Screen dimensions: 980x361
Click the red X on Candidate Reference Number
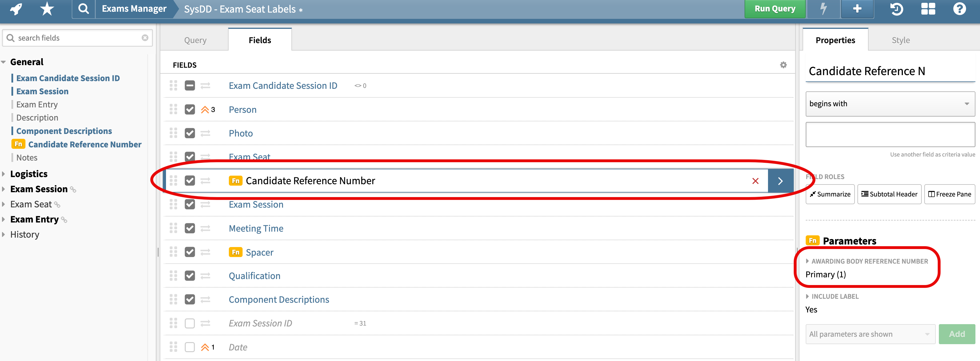(x=755, y=181)
